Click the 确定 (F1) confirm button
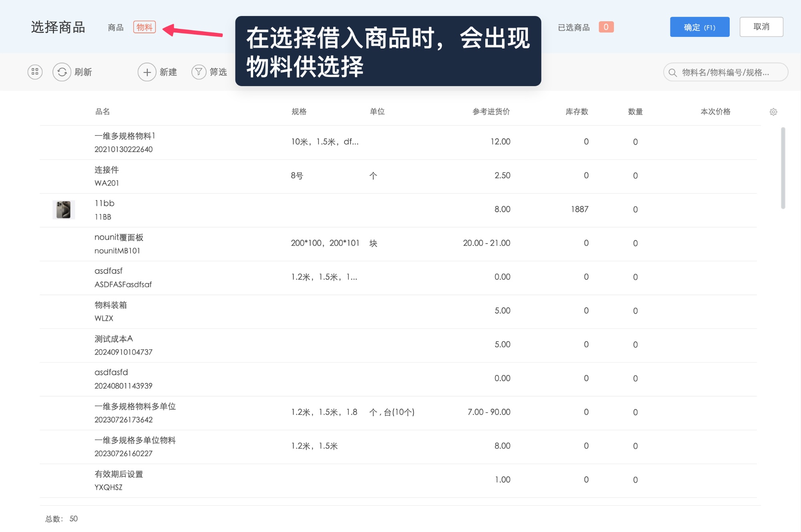Screen dimensions: 801x532 tap(699, 27)
